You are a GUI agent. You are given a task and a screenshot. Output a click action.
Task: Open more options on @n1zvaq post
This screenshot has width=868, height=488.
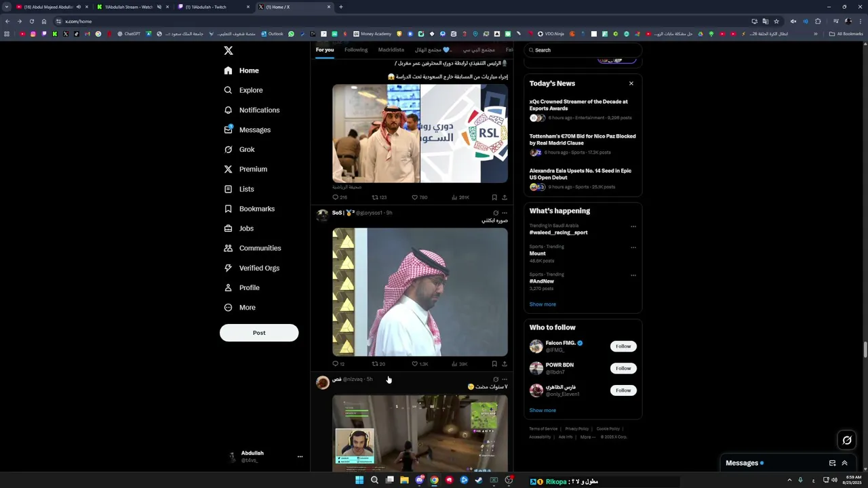point(505,380)
